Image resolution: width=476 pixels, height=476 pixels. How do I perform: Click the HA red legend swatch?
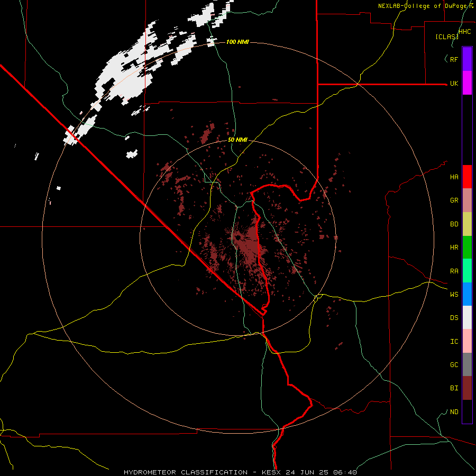(x=467, y=177)
